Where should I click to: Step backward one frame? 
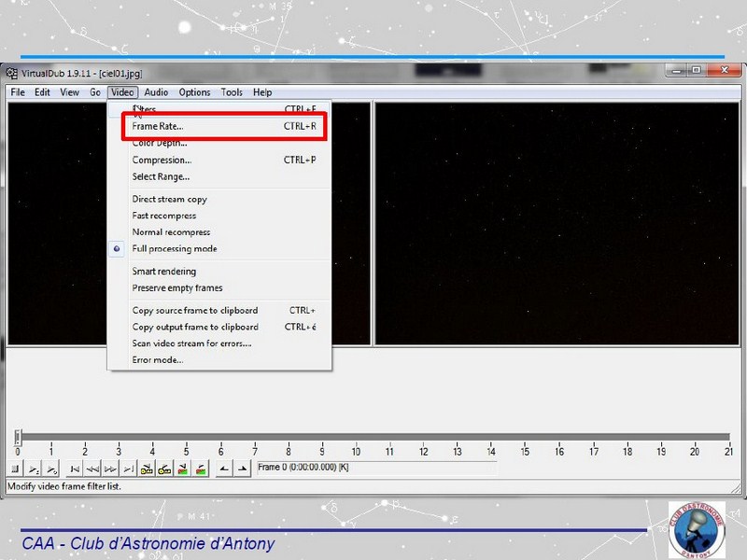pyautogui.click(x=94, y=469)
